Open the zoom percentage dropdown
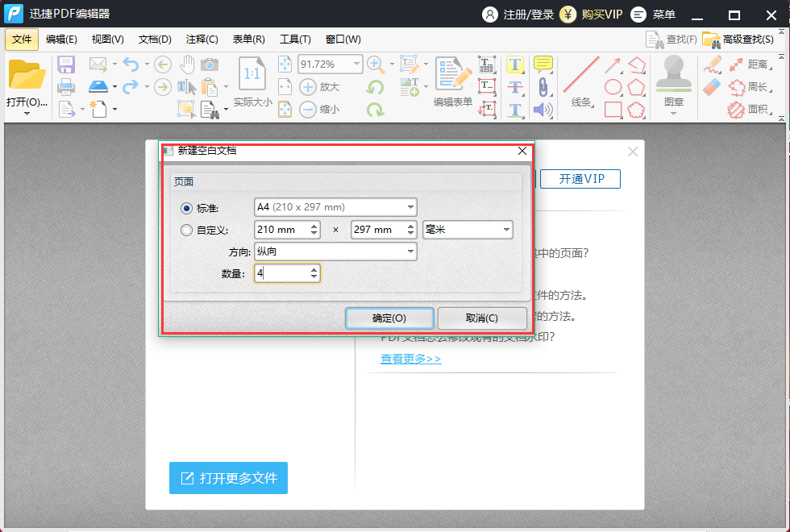 click(x=356, y=64)
